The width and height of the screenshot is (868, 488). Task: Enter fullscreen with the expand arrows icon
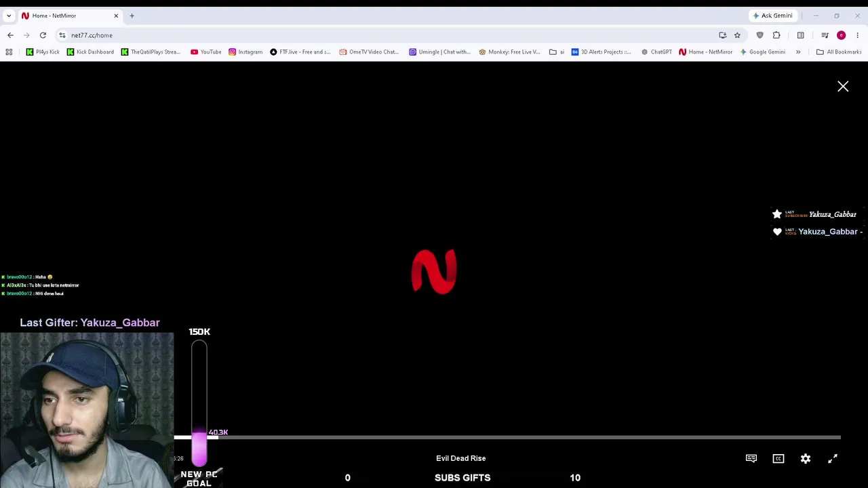point(833,458)
